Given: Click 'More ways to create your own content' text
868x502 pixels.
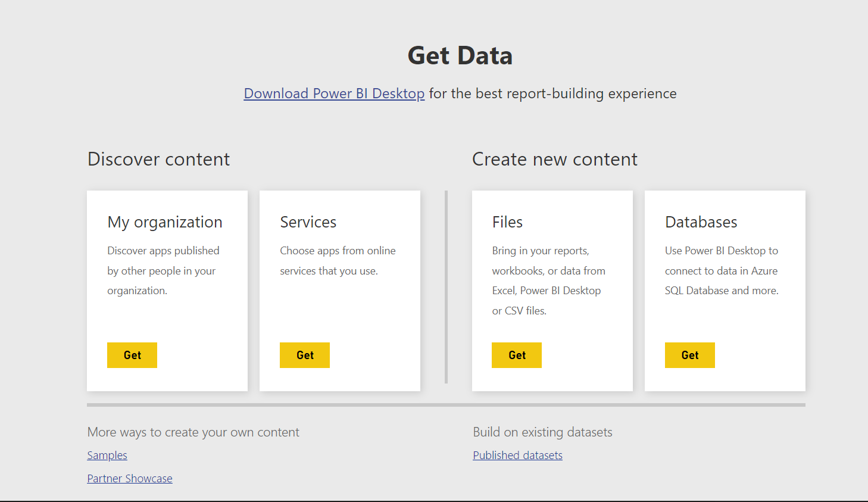Looking at the screenshot, I should coord(193,432).
